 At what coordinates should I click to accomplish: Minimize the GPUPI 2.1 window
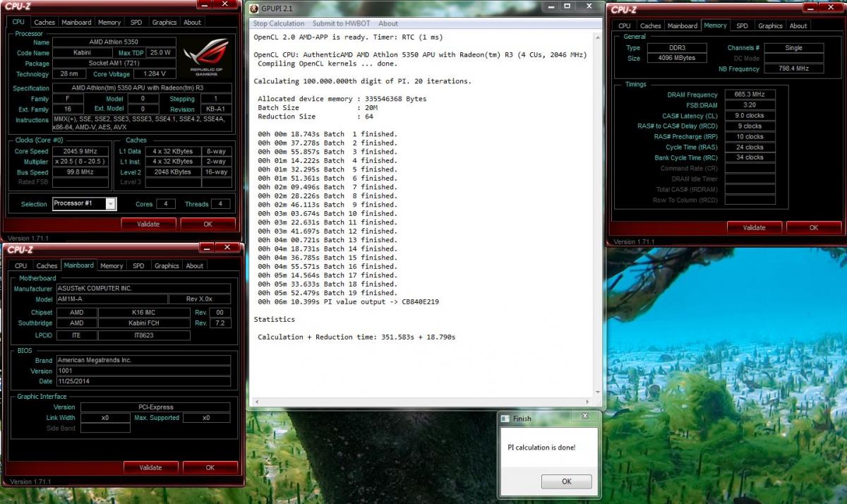click(551, 8)
